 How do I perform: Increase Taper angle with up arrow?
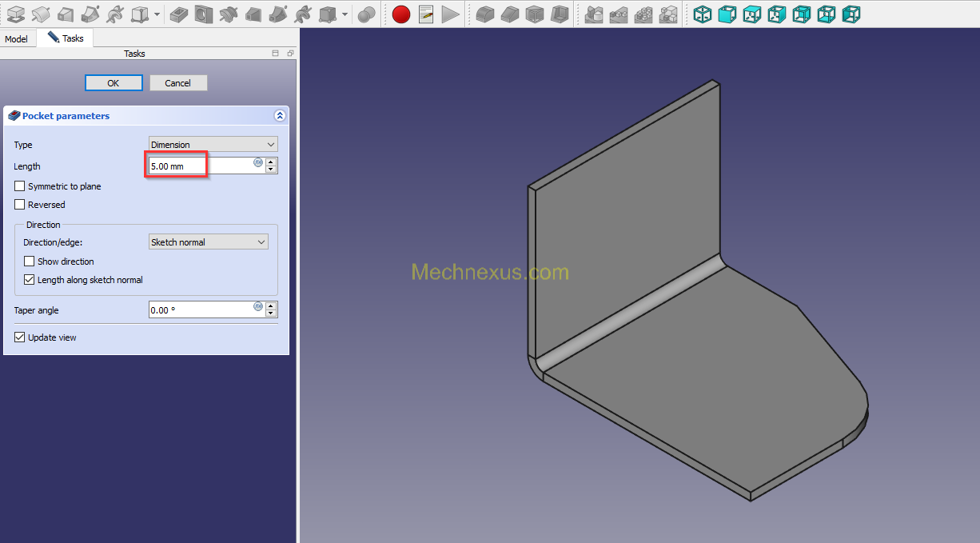(x=271, y=305)
